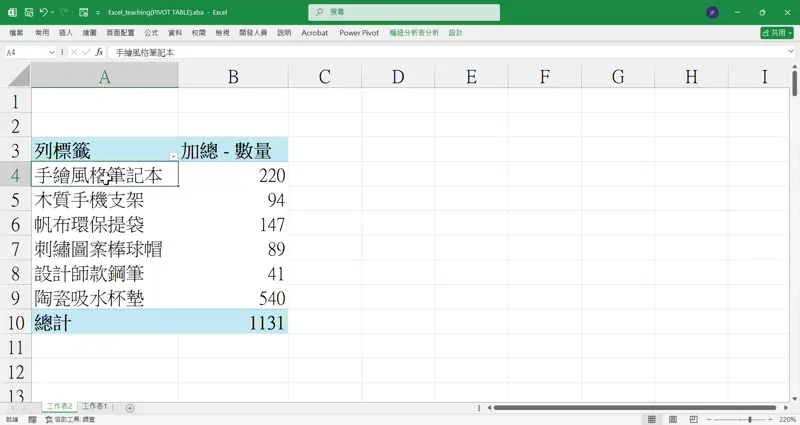800x425 pixels.
Task: Click the PivotTable quick access icon
Action: click(x=84, y=12)
